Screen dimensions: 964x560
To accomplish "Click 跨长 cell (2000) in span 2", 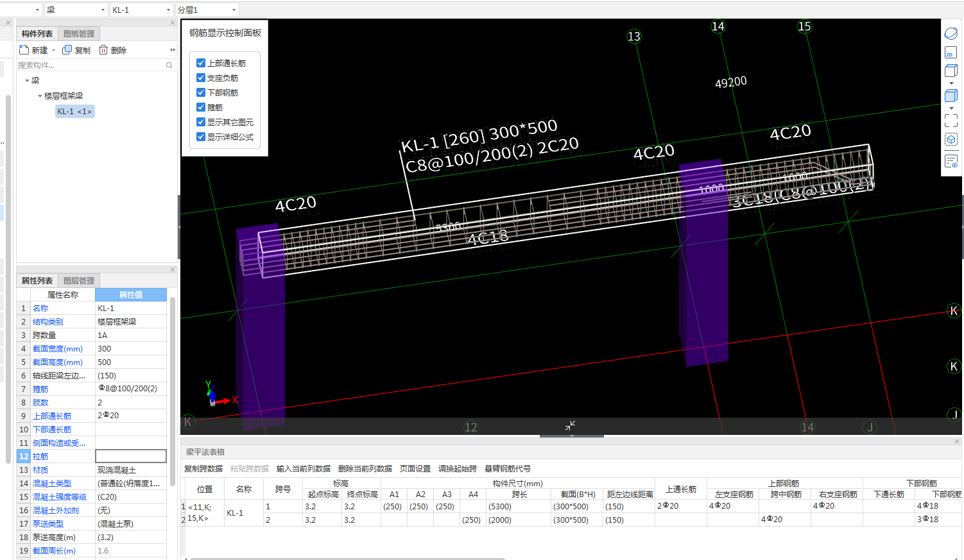I will [519, 520].
